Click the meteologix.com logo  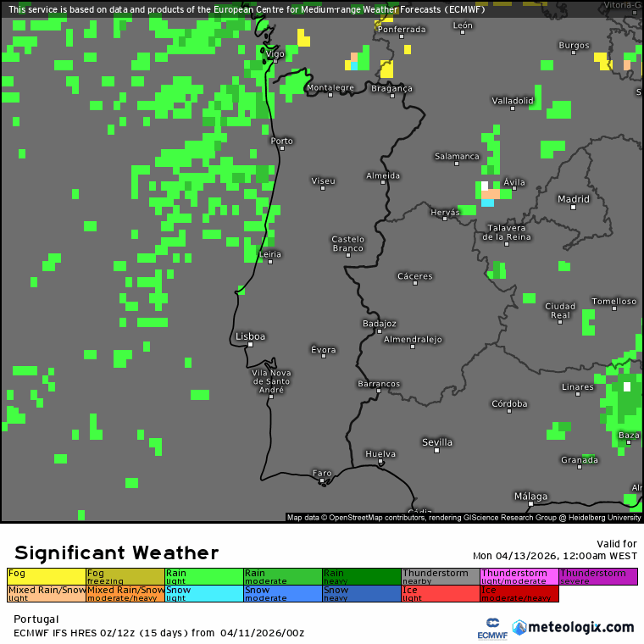point(574,628)
